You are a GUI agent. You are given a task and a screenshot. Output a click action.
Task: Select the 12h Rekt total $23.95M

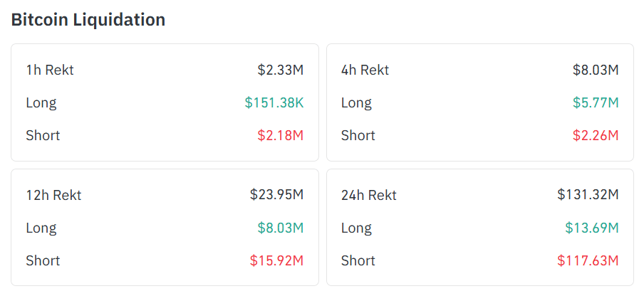tap(276, 195)
